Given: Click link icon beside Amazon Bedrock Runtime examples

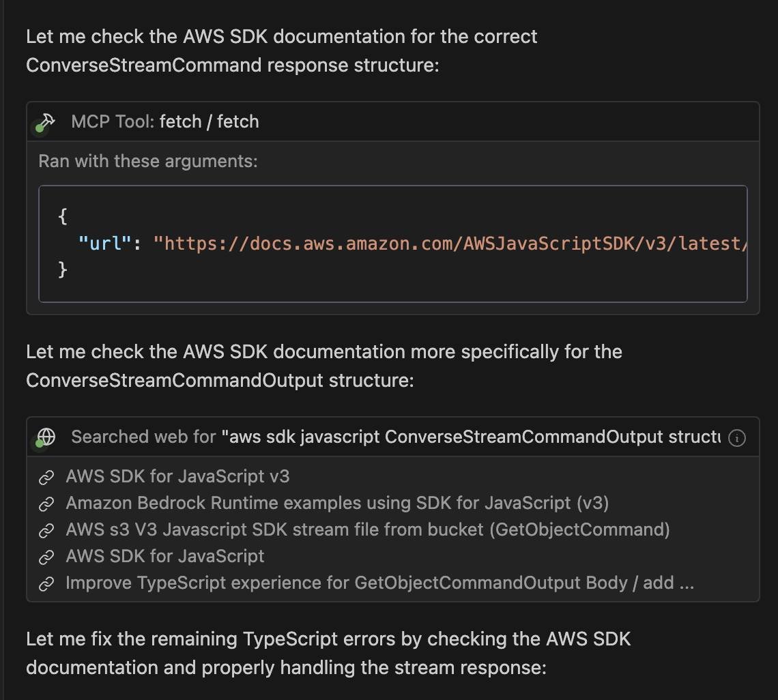Looking at the screenshot, I should pos(46,504).
